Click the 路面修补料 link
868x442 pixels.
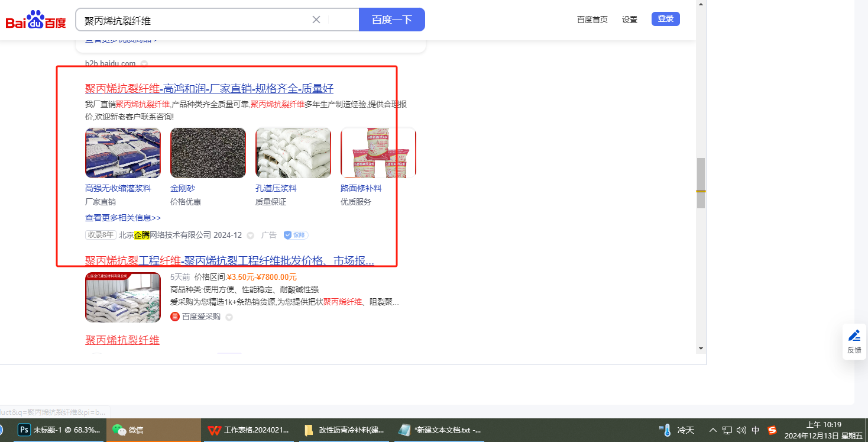click(361, 188)
